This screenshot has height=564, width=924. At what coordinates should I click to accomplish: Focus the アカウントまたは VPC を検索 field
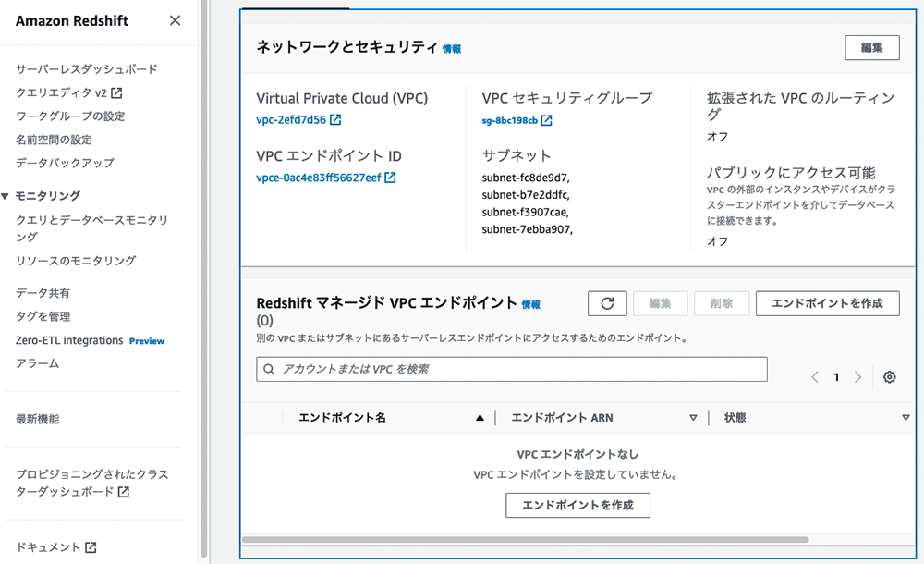coord(512,369)
